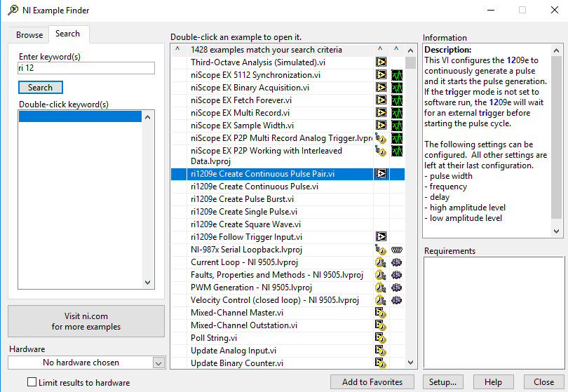Click VI icon beside Poll String.vi
This screenshot has width=568, height=392.
click(x=381, y=338)
